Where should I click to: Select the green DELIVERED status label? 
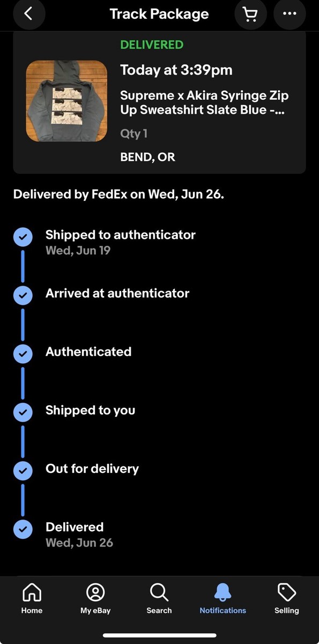tap(152, 45)
